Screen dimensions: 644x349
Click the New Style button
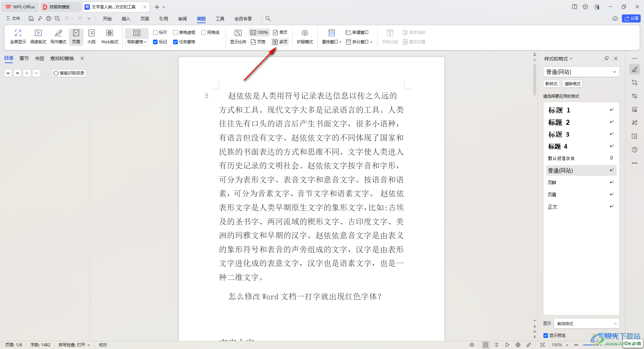pyautogui.click(x=551, y=84)
